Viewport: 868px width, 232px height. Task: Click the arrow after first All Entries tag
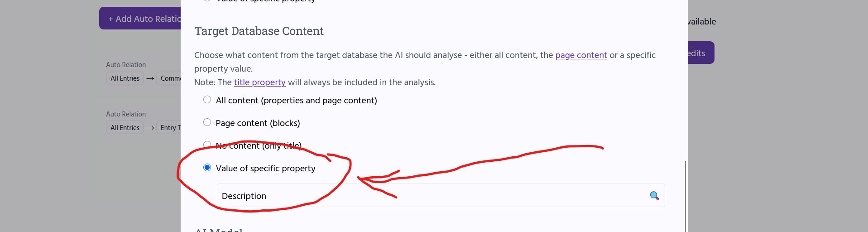click(x=150, y=78)
